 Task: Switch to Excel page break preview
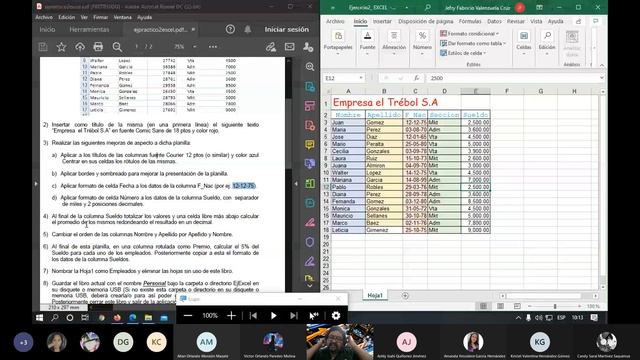tap(517, 306)
